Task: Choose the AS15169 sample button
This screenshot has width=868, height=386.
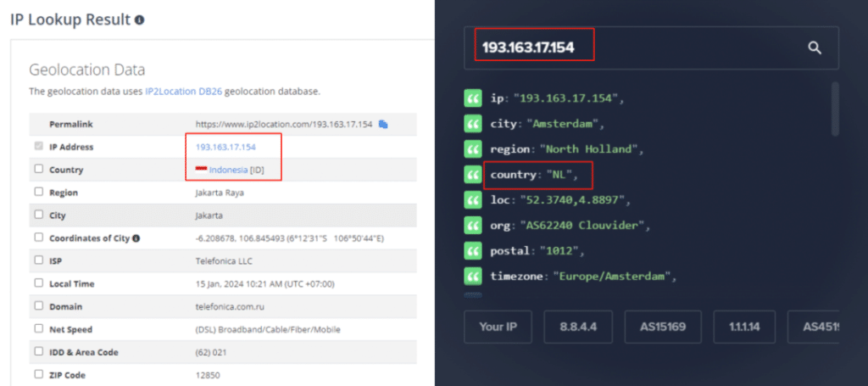Action: pyautogui.click(x=663, y=327)
